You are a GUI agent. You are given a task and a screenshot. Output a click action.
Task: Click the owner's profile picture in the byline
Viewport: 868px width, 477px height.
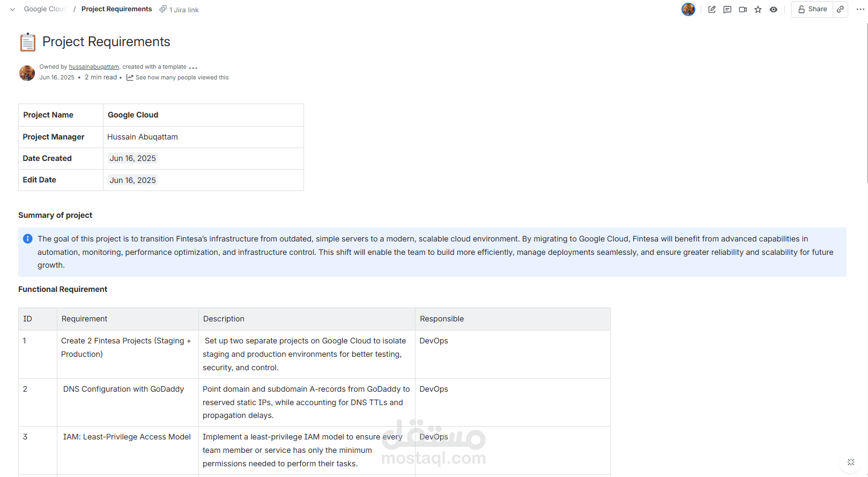[27, 73]
